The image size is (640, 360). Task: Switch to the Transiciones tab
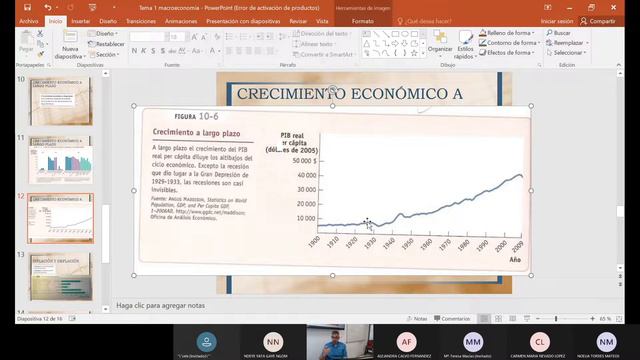point(141,21)
